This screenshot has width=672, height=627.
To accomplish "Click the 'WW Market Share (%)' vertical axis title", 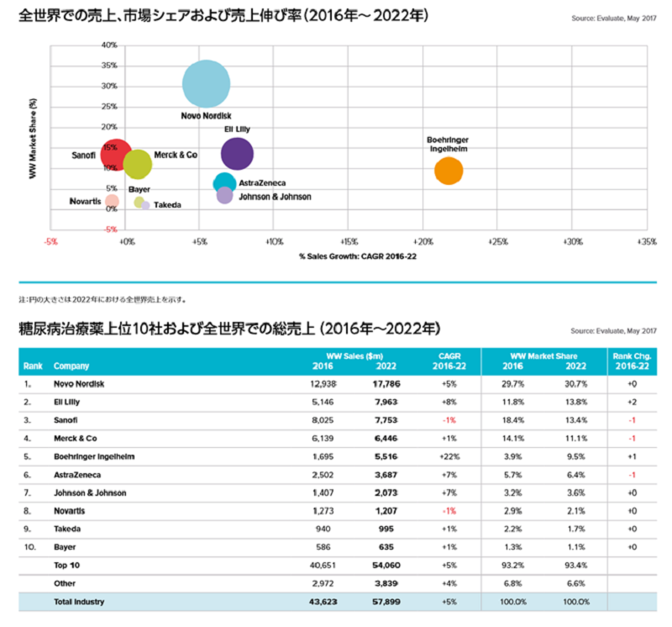I will (x=33, y=139).
